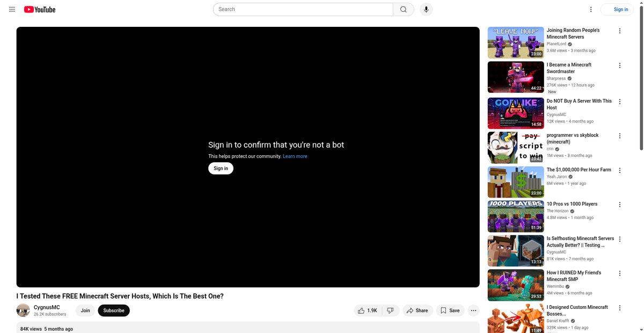Open options for The $1,000,000 Per Hour Farm
Screen dimensions: 644x333
coord(620,170)
